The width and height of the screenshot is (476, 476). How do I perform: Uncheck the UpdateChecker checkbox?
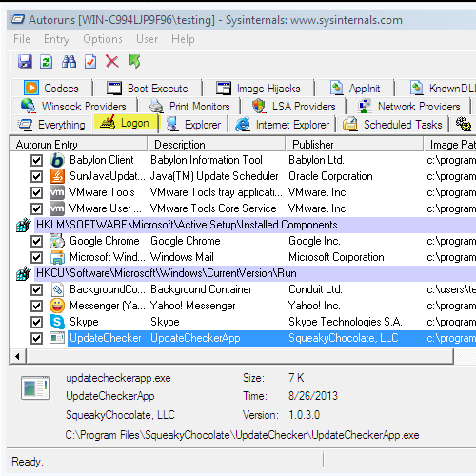(36, 338)
